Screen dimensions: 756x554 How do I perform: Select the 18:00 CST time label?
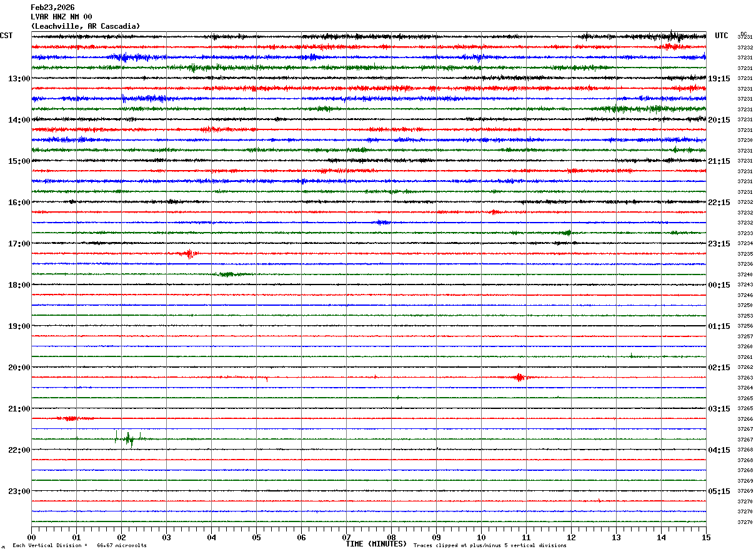coord(19,285)
